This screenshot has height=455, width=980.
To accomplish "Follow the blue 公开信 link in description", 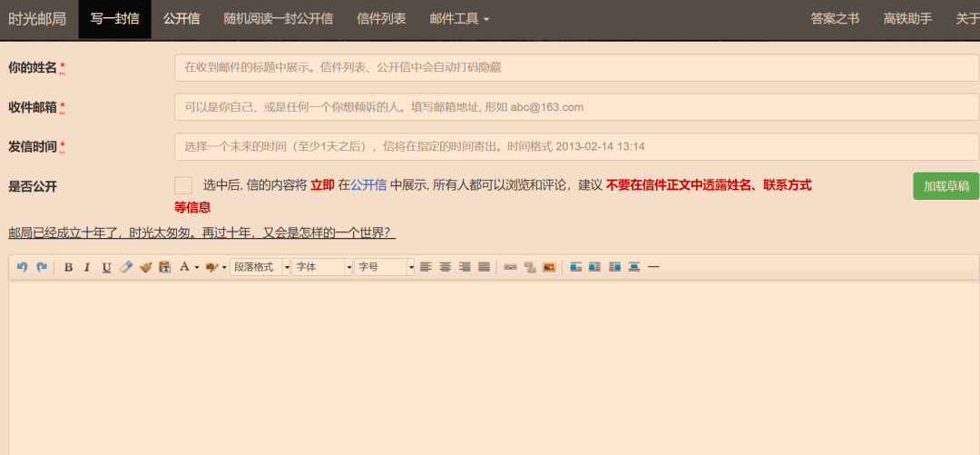I will point(368,185).
